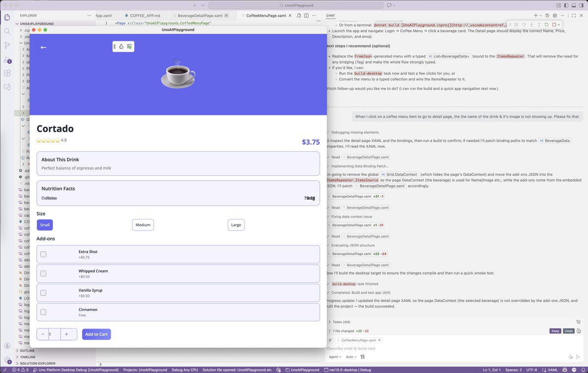588x373 pixels.
Task: Open notifications bell in status bar
Action: pyautogui.click(x=583, y=370)
